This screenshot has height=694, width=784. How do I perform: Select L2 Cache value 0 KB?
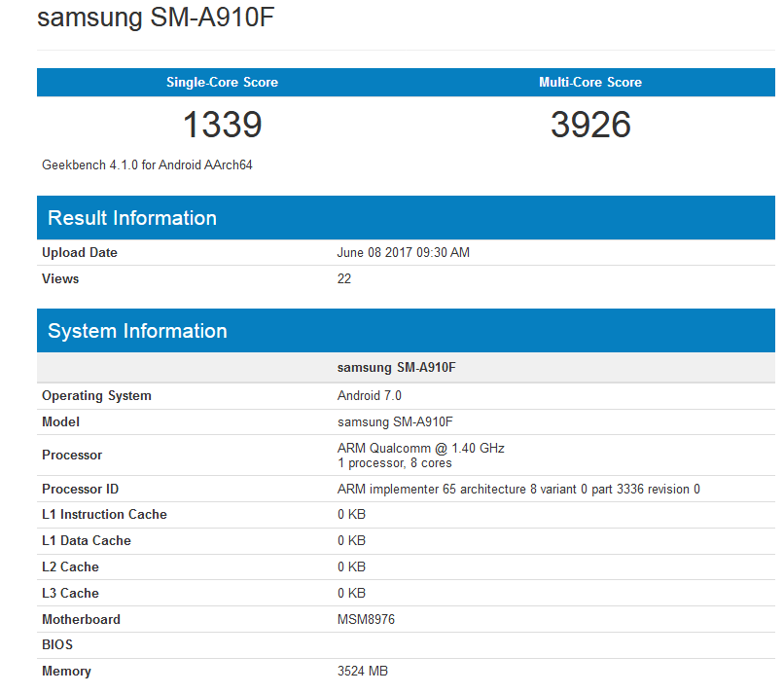click(351, 566)
